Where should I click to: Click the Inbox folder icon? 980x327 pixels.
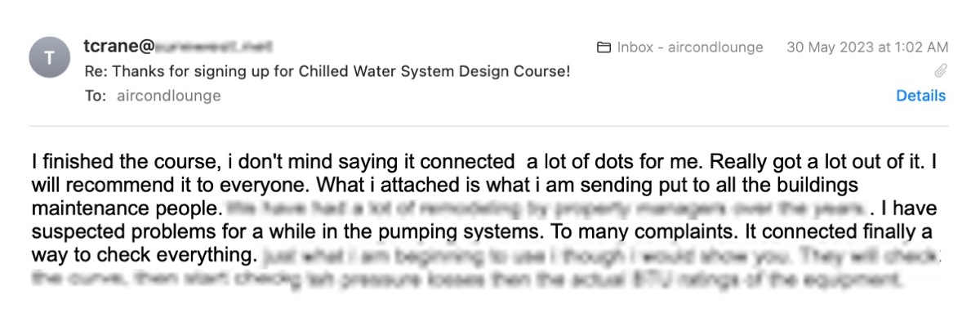[x=604, y=47]
